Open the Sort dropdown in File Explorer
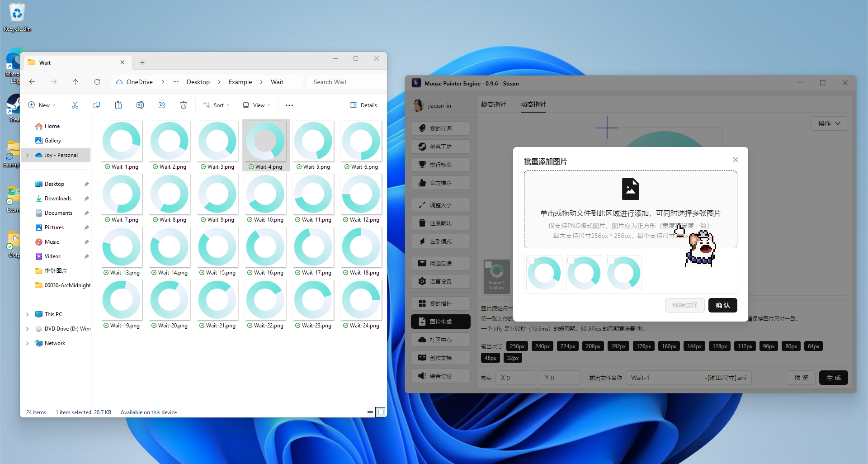The width and height of the screenshot is (868, 464). click(216, 105)
